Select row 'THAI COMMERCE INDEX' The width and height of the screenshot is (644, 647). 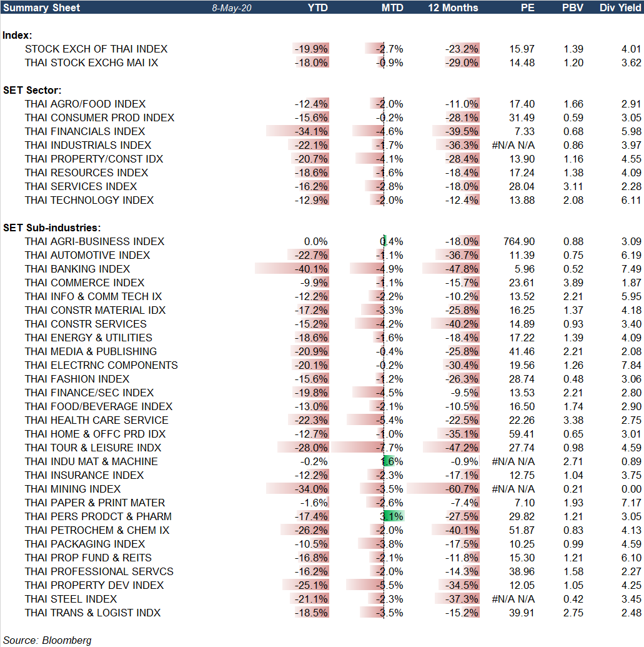point(322,283)
